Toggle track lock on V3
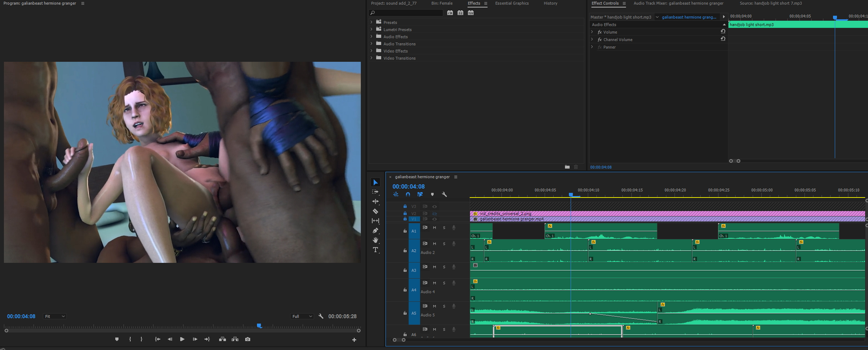 405,206
